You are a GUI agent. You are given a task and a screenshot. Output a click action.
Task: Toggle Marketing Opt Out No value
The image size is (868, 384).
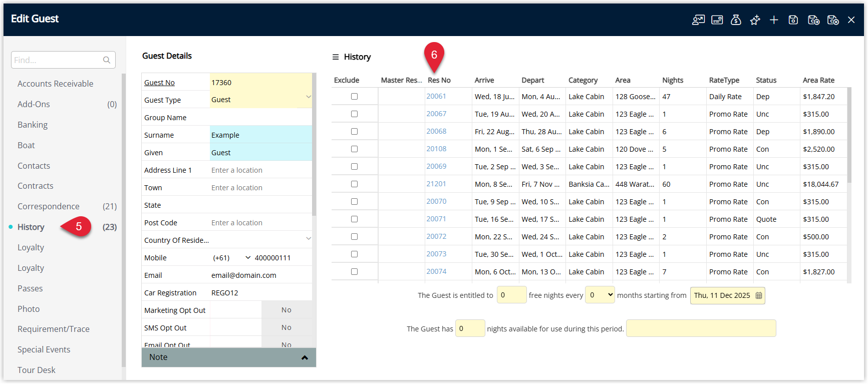pos(286,310)
